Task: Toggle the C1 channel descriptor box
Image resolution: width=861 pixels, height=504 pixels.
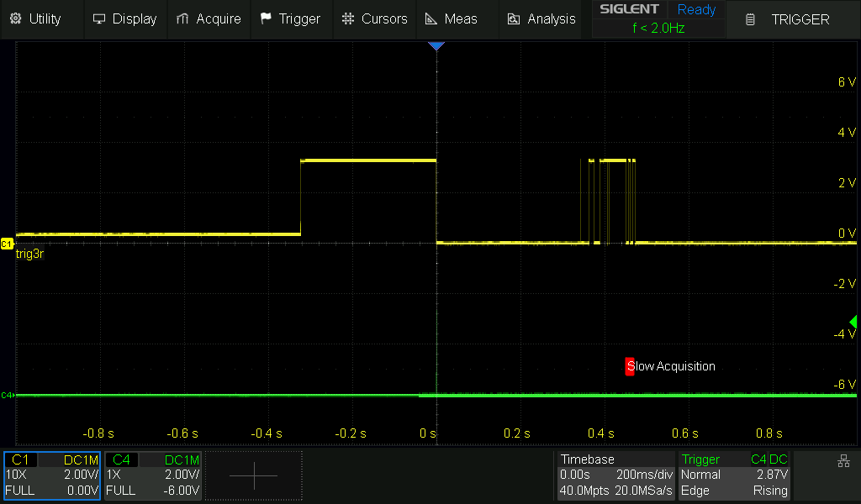Action: (x=52, y=475)
